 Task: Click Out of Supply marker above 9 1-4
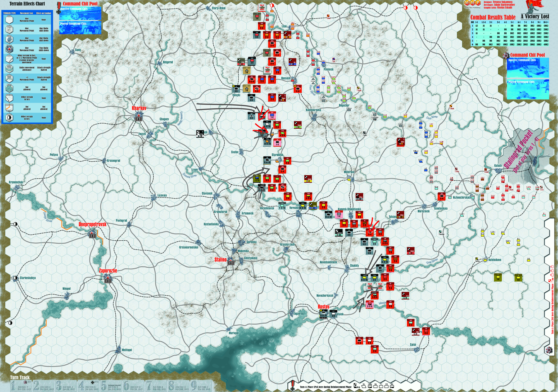[262, 8]
